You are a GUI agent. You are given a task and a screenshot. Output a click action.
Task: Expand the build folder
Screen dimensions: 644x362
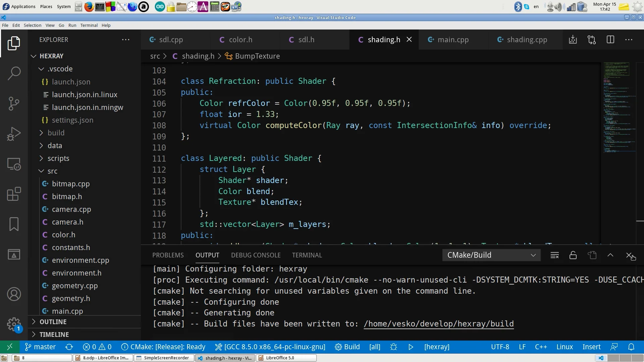[x=56, y=133]
